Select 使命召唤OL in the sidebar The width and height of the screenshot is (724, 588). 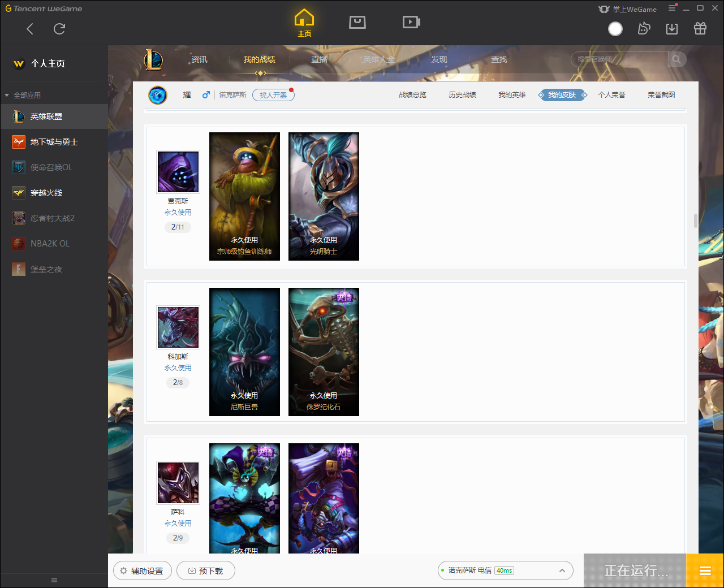54,167
